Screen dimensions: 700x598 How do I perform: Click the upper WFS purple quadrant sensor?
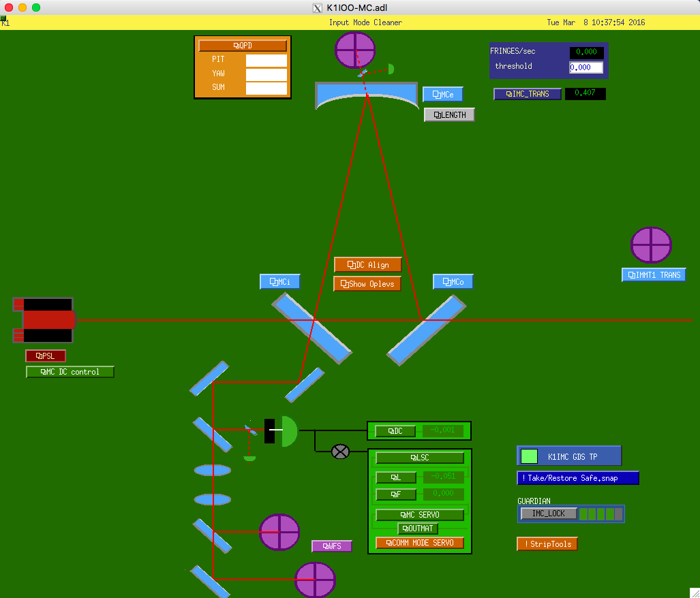279,532
